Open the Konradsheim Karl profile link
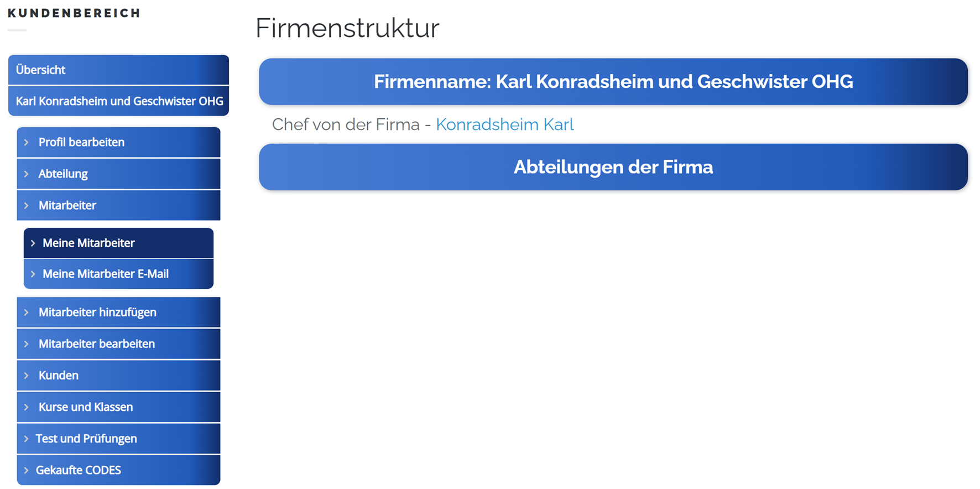This screenshot has width=980, height=489. [x=504, y=124]
